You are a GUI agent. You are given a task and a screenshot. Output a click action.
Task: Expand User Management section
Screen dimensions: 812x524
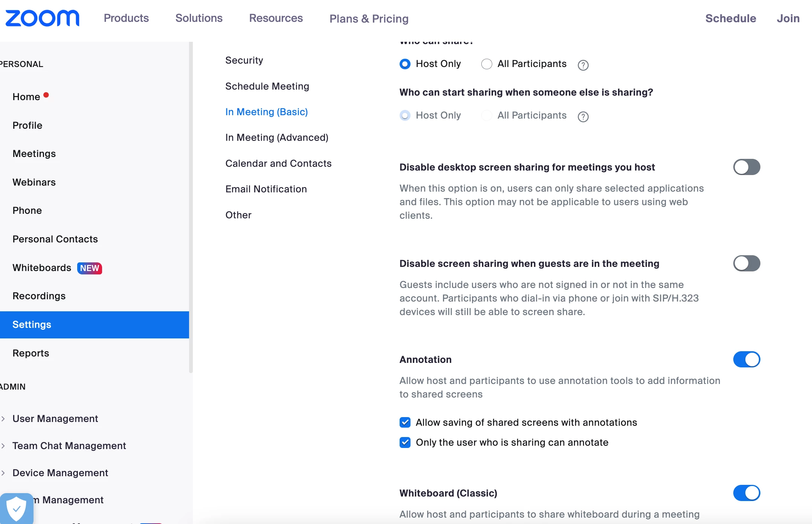[x=55, y=419]
